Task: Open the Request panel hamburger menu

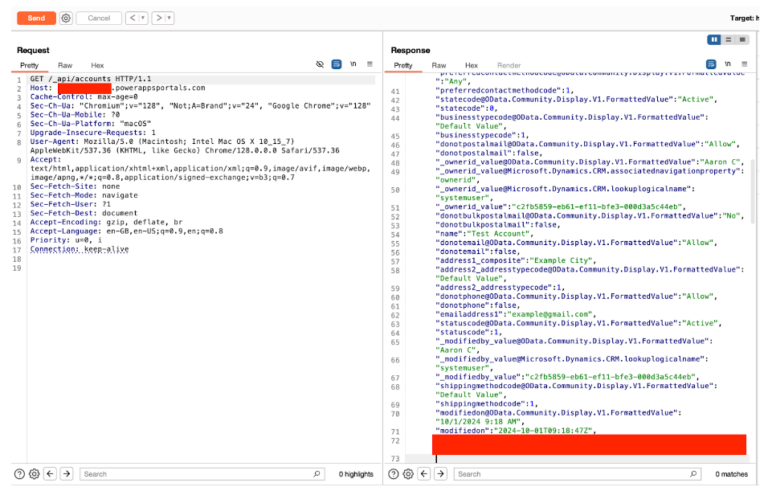Action: pyautogui.click(x=370, y=64)
